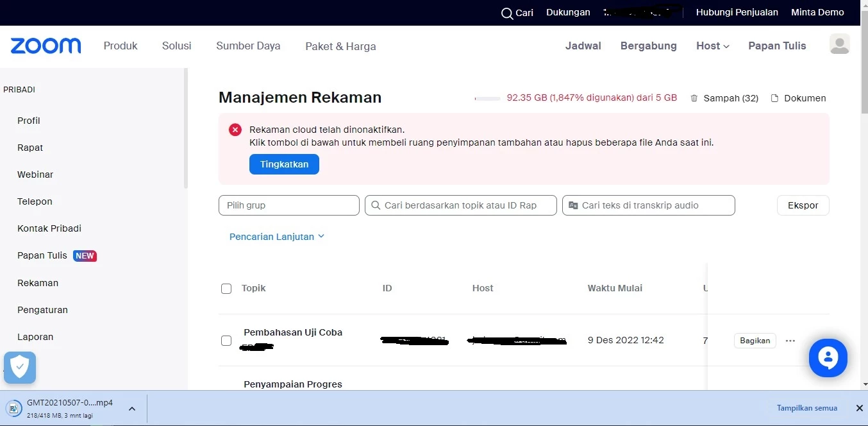This screenshot has width=868, height=426.
Task: Open download item options chevron
Action: click(131, 409)
